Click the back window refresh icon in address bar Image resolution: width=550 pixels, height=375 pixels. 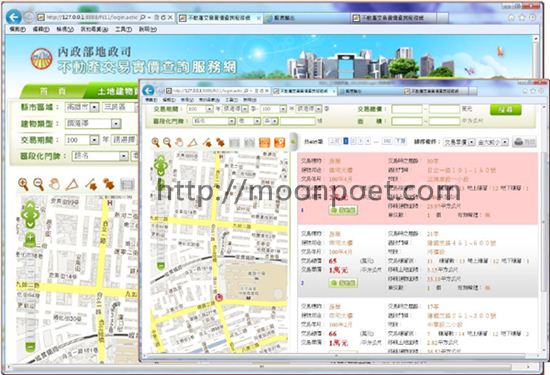tap(163, 17)
